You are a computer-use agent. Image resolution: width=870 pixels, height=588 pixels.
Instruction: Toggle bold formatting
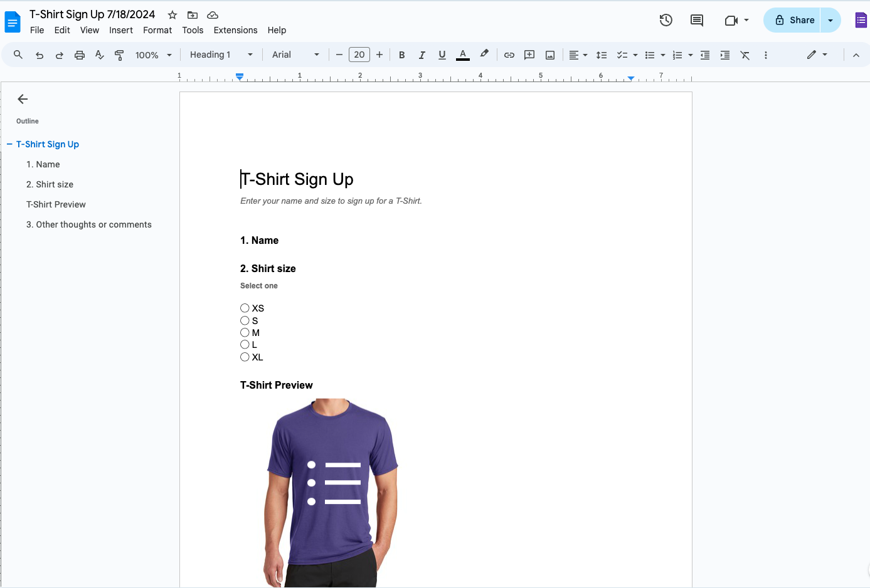click(401, 55)
